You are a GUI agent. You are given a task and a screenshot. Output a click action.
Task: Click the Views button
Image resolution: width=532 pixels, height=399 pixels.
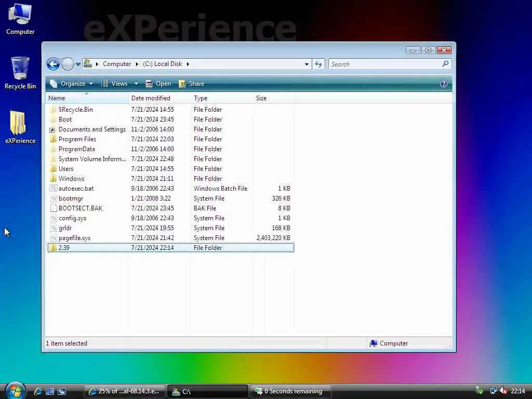(x=115, y=84)
